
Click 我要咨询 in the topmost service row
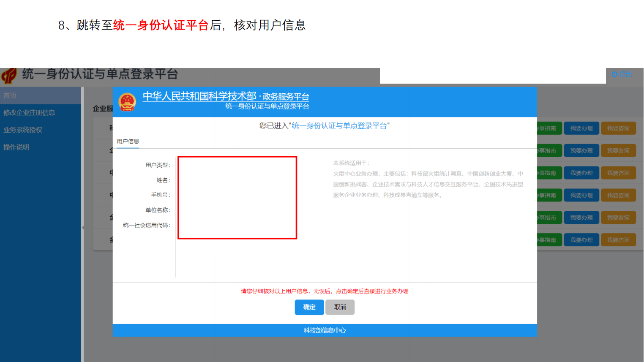click(x=618, y=128)
